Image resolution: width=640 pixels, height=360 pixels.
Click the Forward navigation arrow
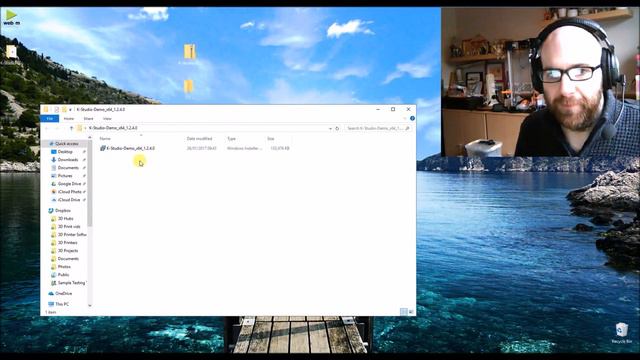57,128
